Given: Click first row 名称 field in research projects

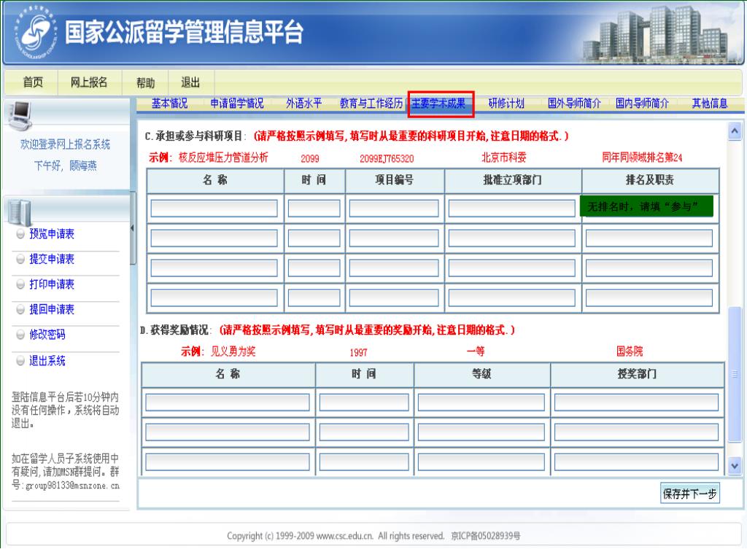Looking at the screenshot, I should coord(214,208).
